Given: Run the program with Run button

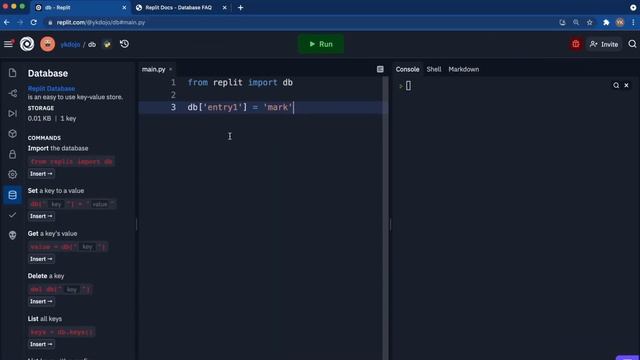Looking at the screenshot, I should pyautogui.click(x=321, y=44).
